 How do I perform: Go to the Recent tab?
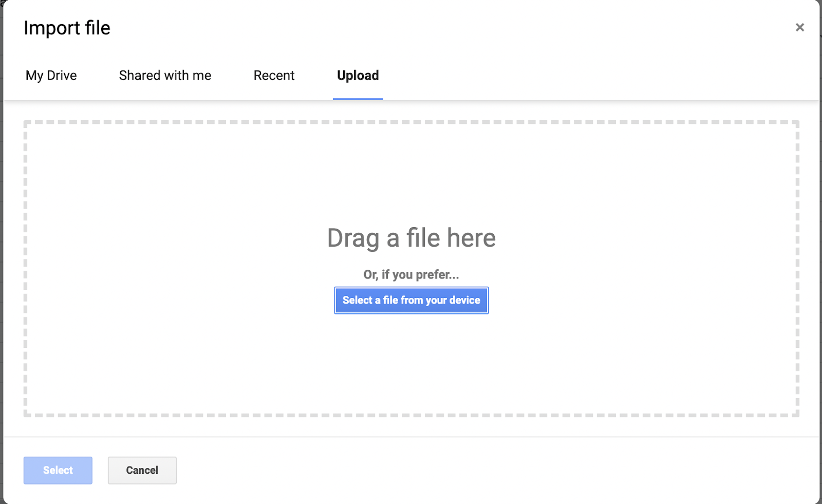point(274,76)
